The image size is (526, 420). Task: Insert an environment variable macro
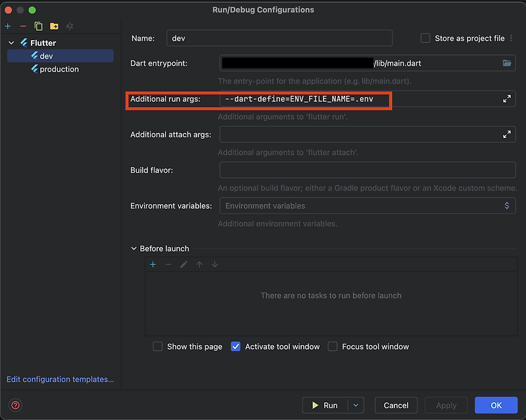point(506,205)
